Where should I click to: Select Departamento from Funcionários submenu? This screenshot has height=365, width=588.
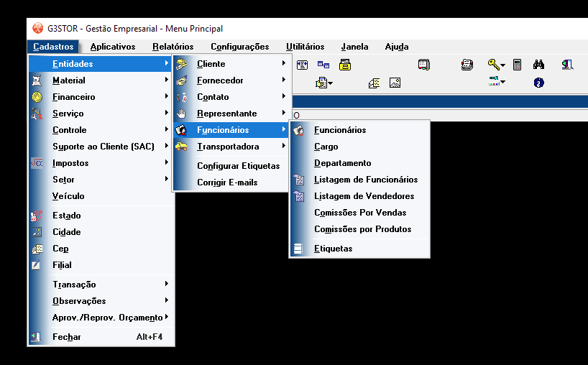pyautogui.click(x=342, y=163)
